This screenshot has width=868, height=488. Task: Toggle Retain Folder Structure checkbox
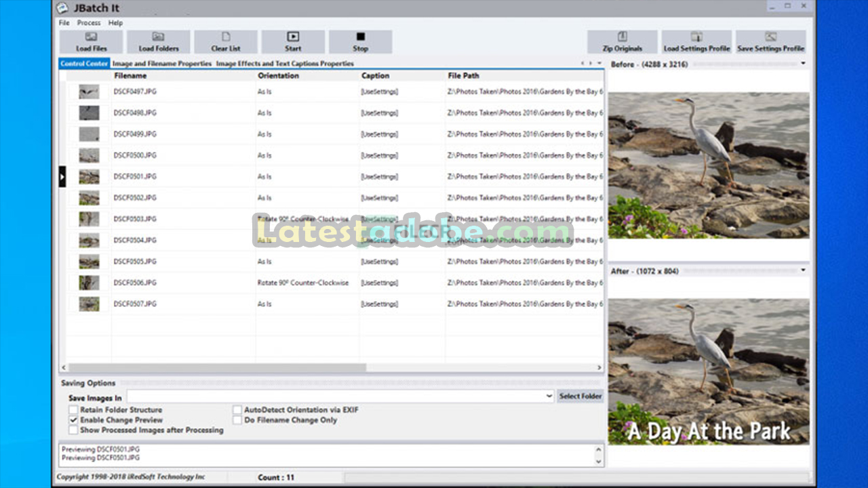73,410
